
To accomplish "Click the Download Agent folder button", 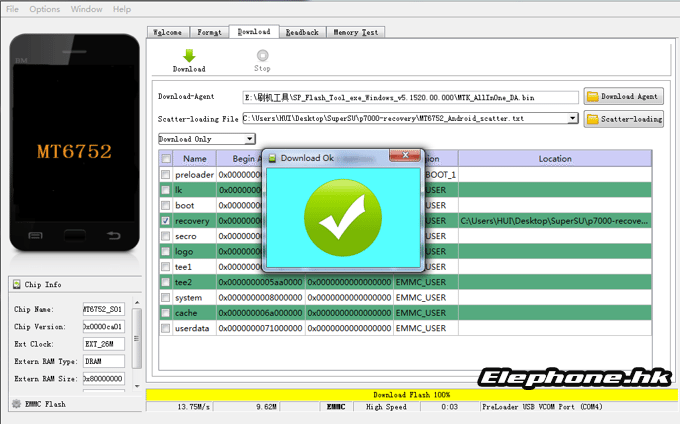I will click(623, 97).
